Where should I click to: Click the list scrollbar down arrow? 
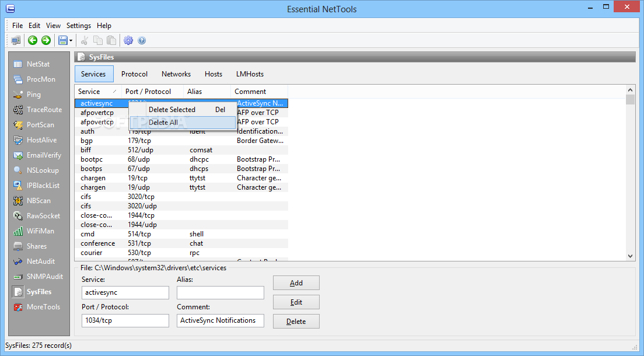coord(631,256)
